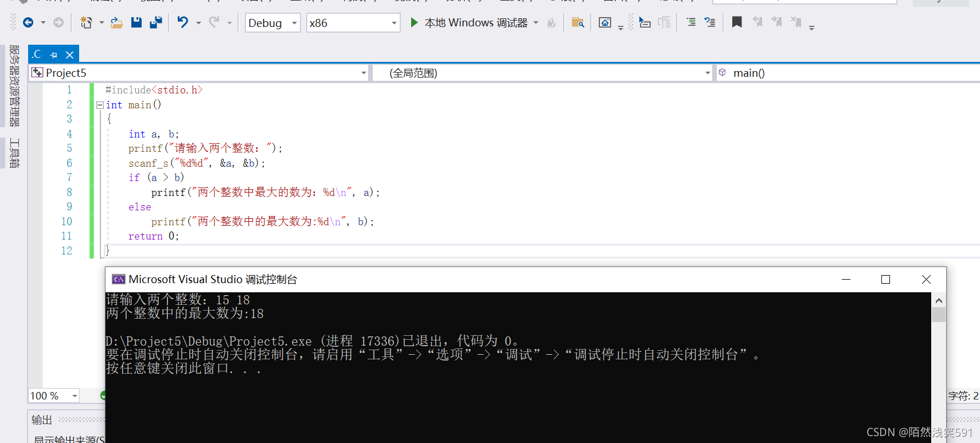Click the hot reload flame icon
The width and height of the screenshot is (980, 443).
click(x=552, y=23)
